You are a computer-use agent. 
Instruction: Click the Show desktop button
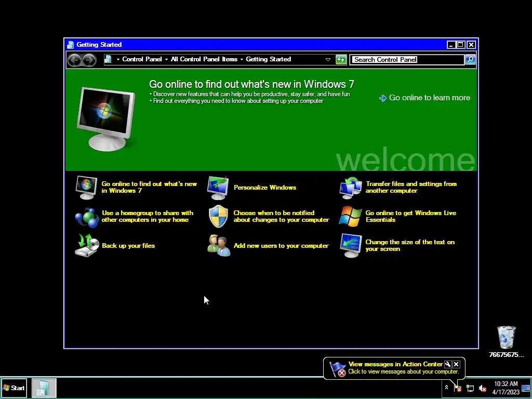pyautogui.click(x=526, y=388)
